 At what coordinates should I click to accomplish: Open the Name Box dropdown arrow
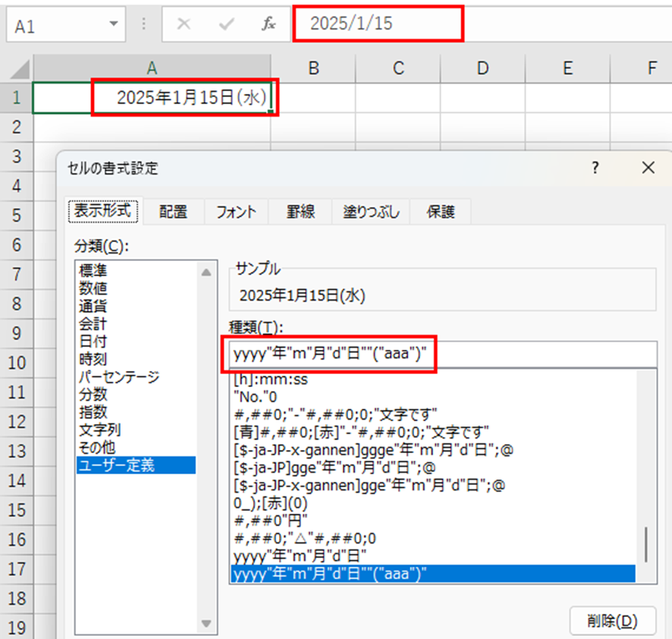(x=114, y=24)
